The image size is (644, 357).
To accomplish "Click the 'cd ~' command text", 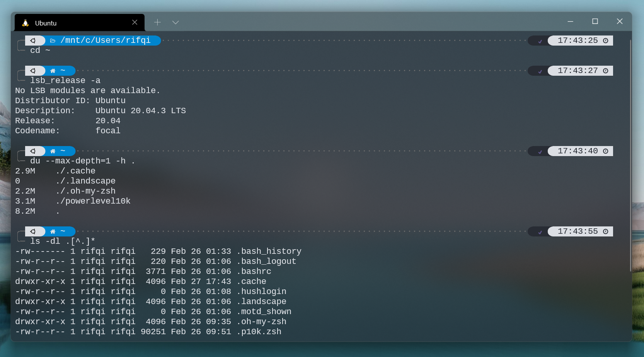I will coord(40,50).
